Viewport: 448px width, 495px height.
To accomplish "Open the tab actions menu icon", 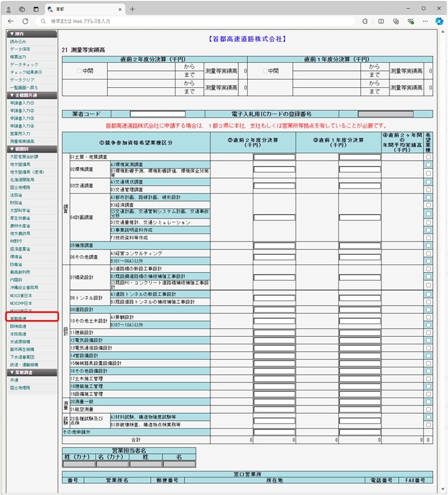I will point(36,9).
